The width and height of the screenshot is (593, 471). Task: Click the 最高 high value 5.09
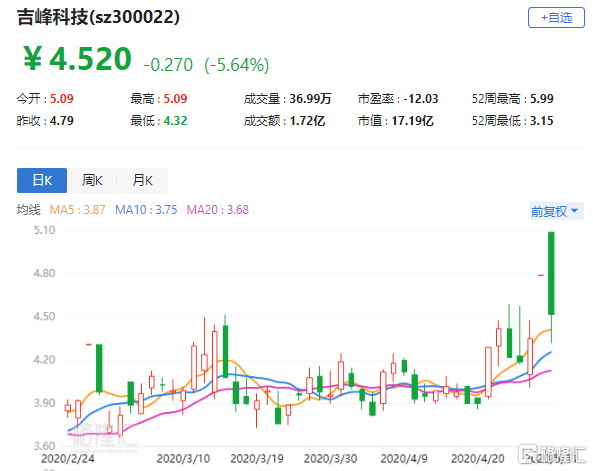pos(175,99)
